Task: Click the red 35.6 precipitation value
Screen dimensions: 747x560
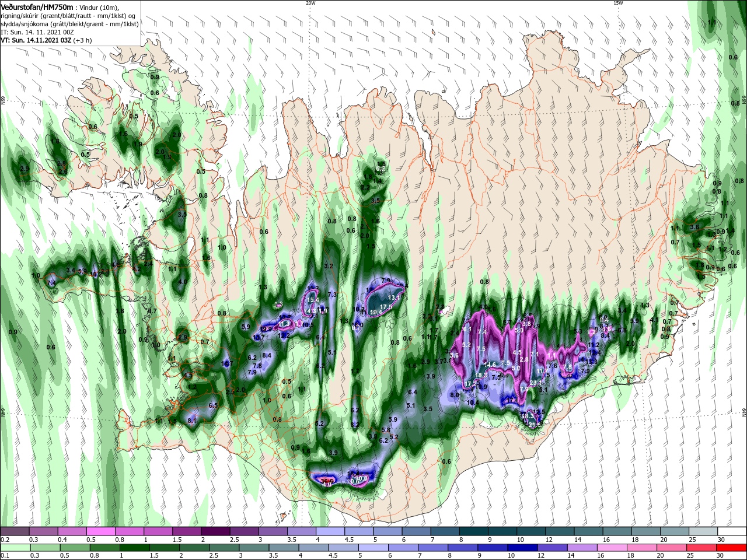Action: [x=326, y=480]
